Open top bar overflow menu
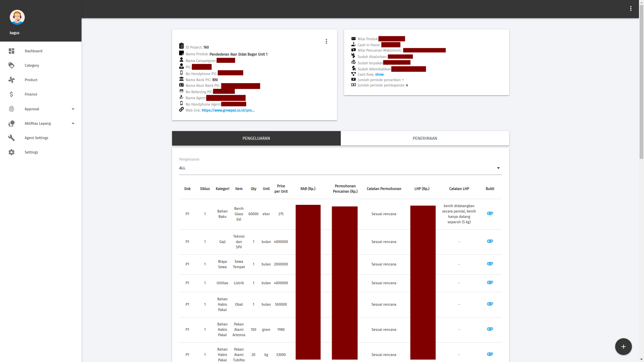The image size is (644, 362). coord(631,9)
